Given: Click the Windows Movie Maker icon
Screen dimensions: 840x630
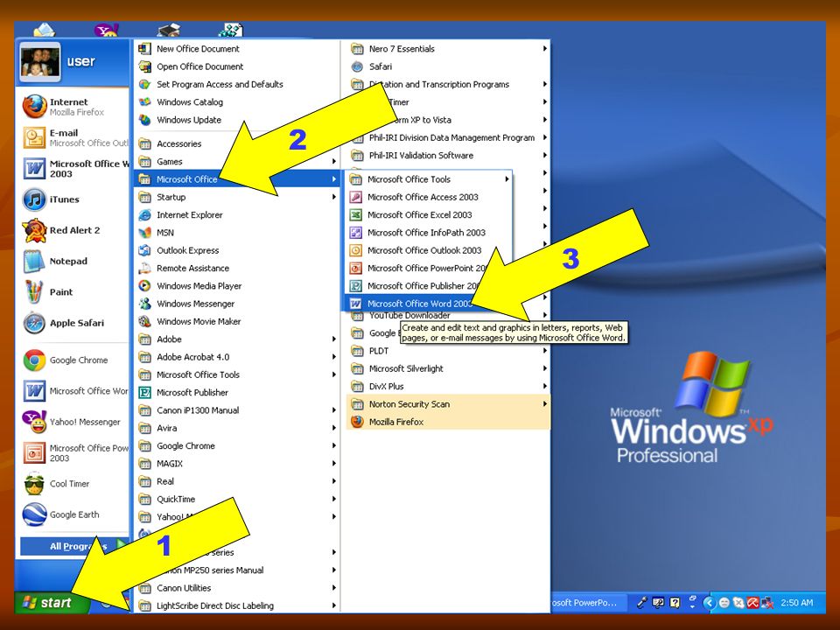Looking at the screenshot, I should click(144, 321).
